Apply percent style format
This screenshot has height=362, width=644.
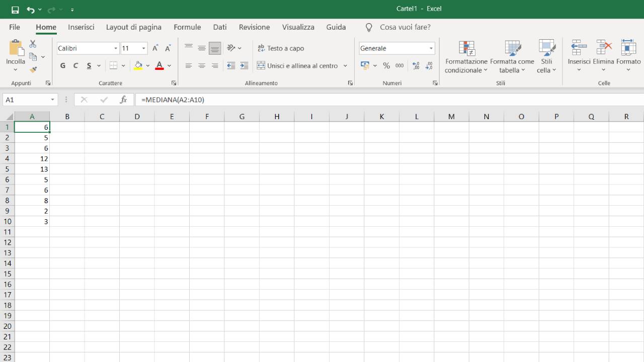(x=386, y=65)
